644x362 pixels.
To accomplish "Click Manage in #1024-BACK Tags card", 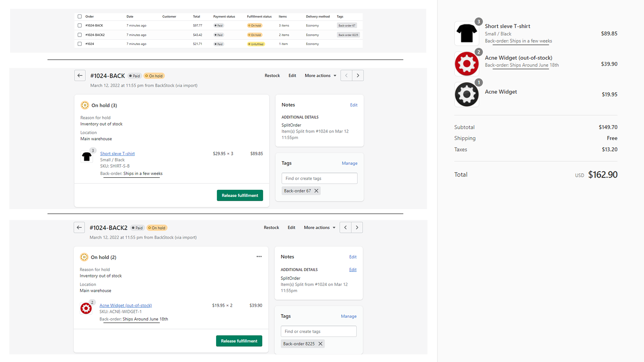I will (x=349, y=163).
